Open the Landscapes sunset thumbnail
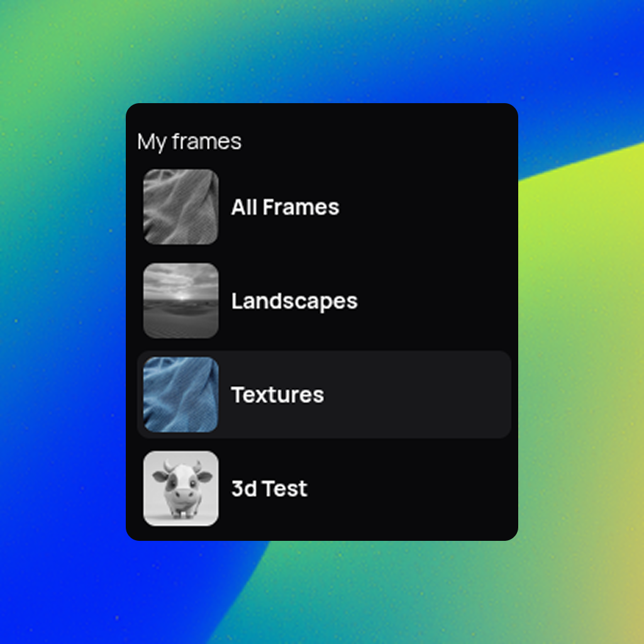644x644 pixels. [180, 301]
